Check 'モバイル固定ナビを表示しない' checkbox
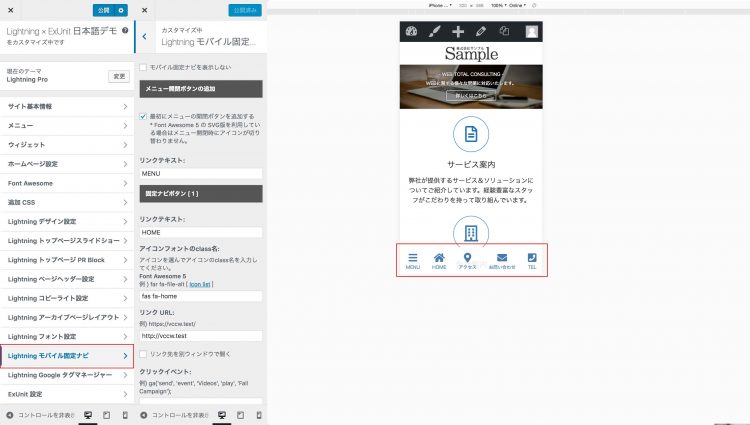The image size is (750, 425). (143, 67)
